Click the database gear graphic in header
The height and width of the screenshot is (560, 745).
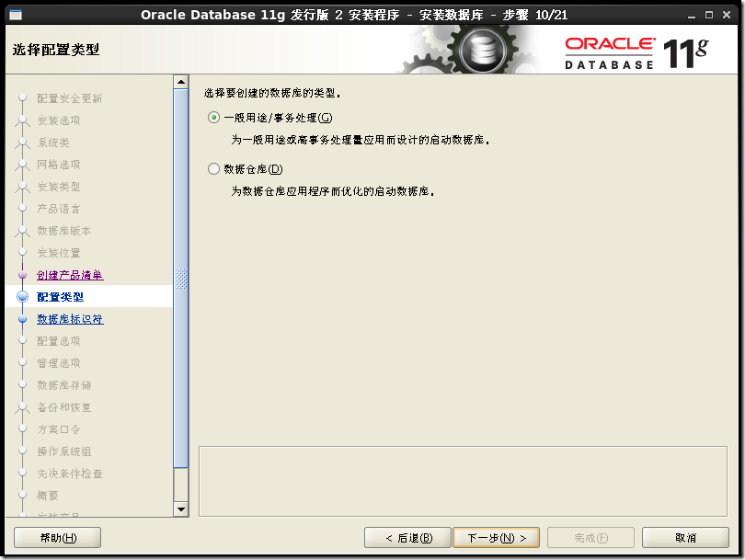[482, 50]
